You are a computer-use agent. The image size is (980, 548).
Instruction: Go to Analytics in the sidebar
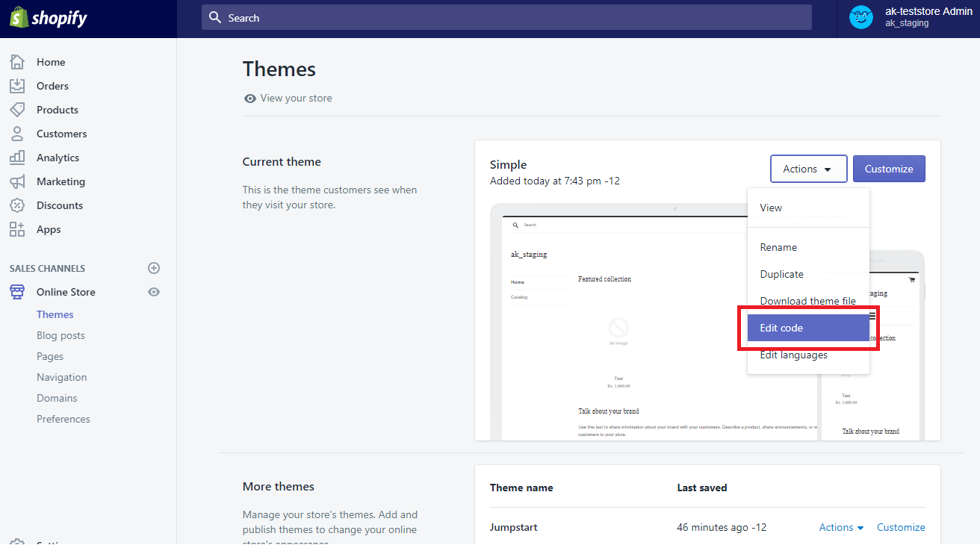pyautogui.click(x=58, y=158)
